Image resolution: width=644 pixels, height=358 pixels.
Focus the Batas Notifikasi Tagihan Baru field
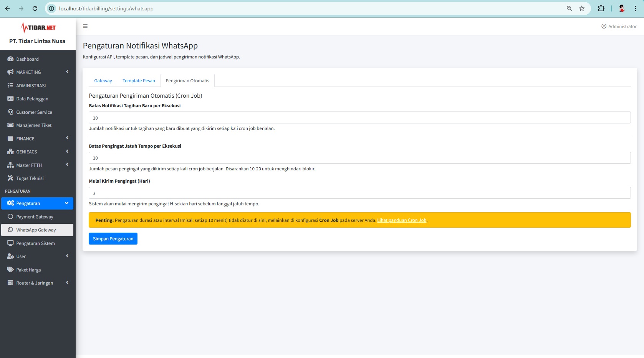359,118
